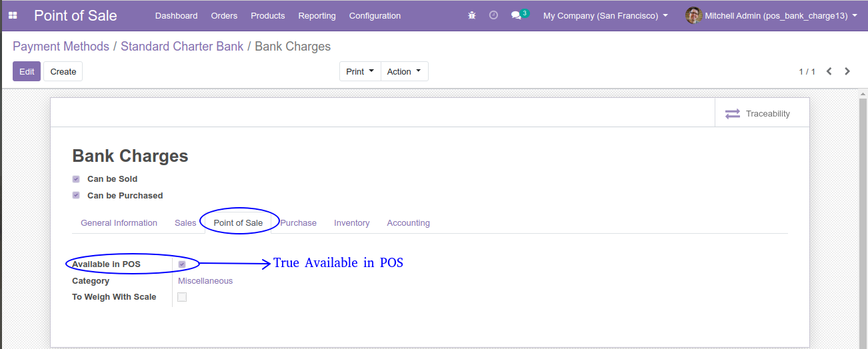Switch to the Purchase tab
Image resolution: width=868 pixels, height=349 pixels.
click(298, 223)
